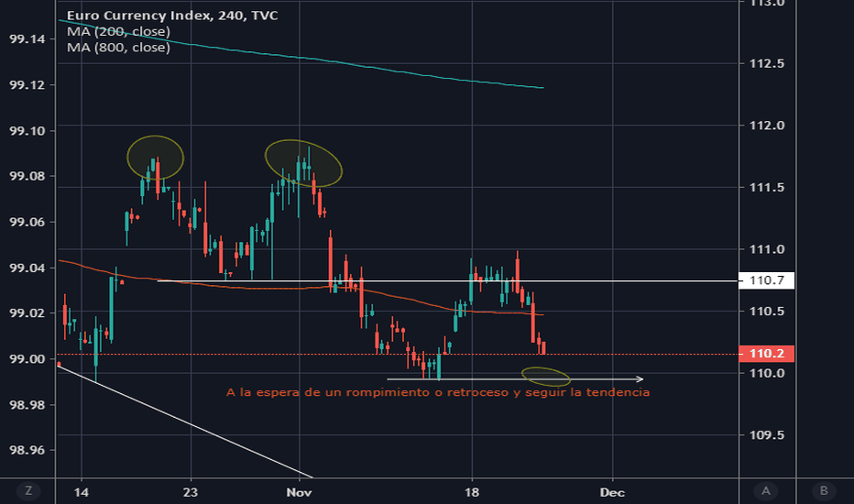The image size is (854, 504).
Task: Click the MA (200, close) indicator label
Action: tap(118, 31)
